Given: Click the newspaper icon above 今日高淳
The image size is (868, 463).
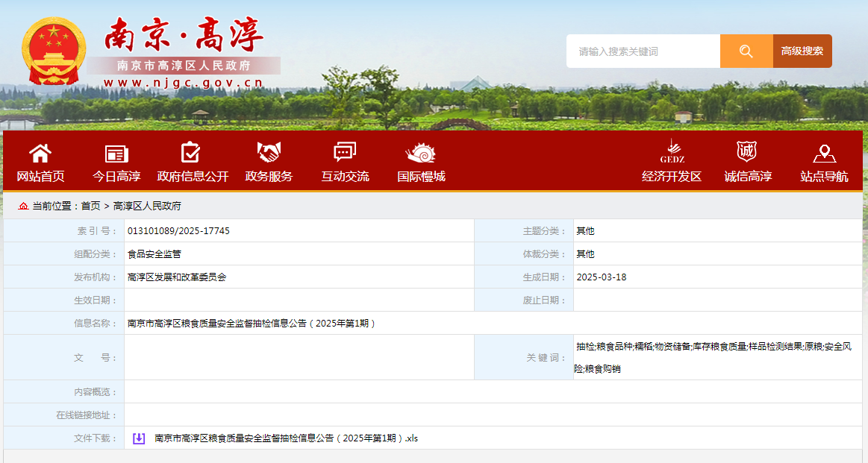Looking at the screenshot, I should pos(116,154).
